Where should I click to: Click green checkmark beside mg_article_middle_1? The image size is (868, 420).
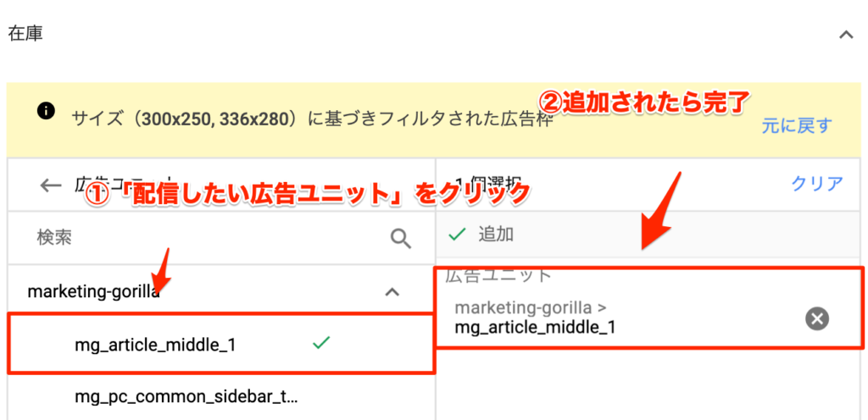click(x=321, y=343)
